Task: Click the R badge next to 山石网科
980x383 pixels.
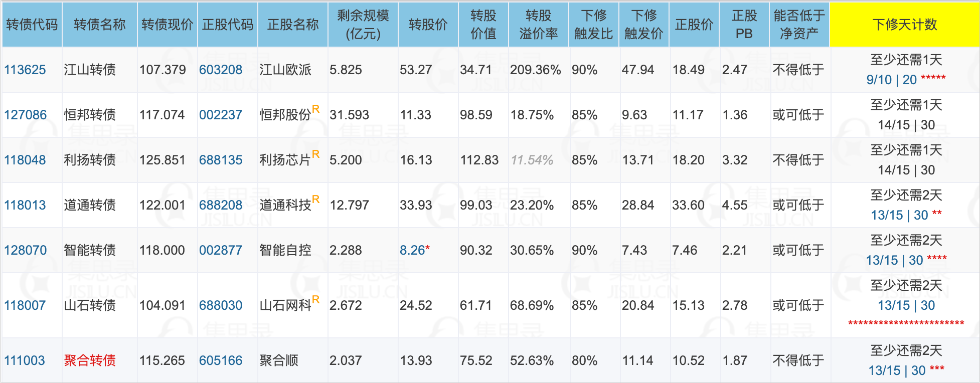Action: (315, 299)
